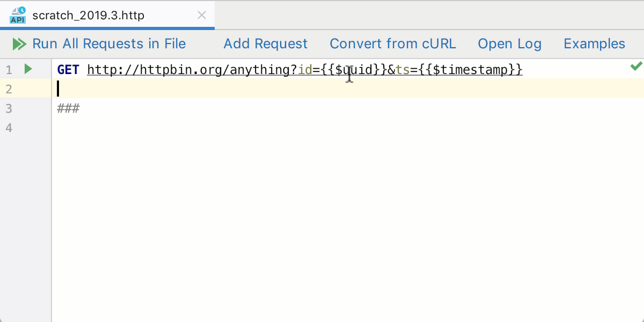Choose Convert from cURL
Image resolution: width=644 pixels, height=322 pixels.
pos(393,43)
